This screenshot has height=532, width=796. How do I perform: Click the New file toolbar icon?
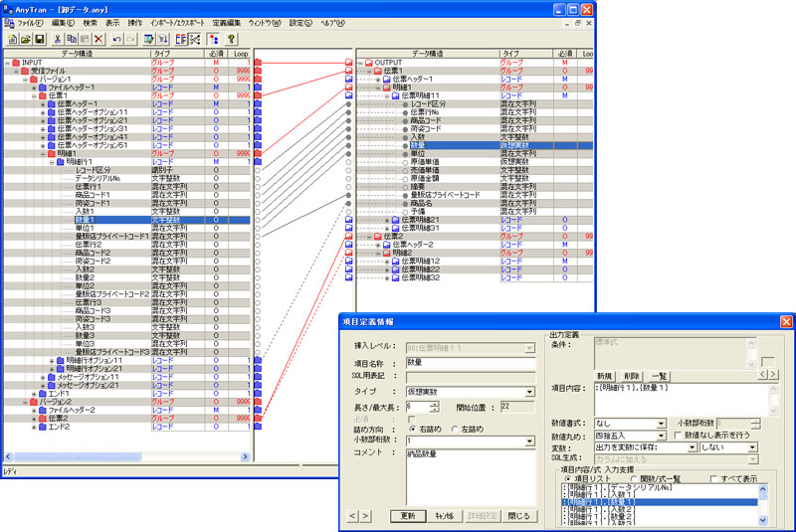tap(13, 38)
